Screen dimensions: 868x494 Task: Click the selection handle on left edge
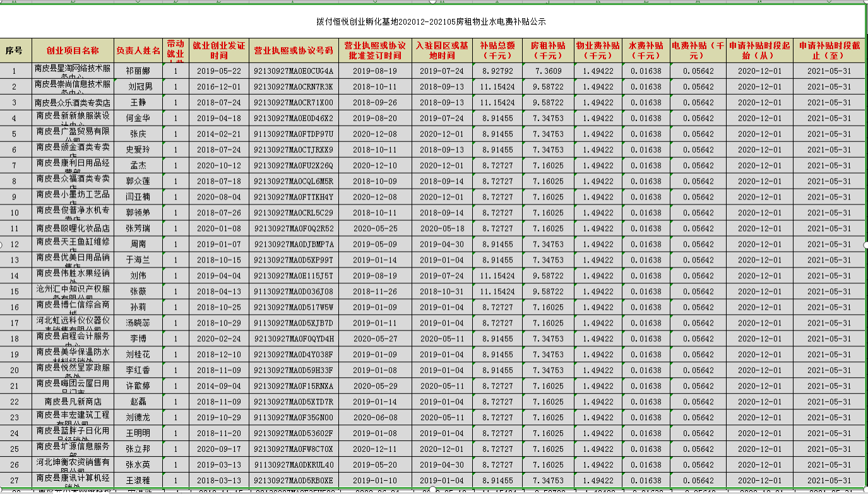click(x=1, y=244)
